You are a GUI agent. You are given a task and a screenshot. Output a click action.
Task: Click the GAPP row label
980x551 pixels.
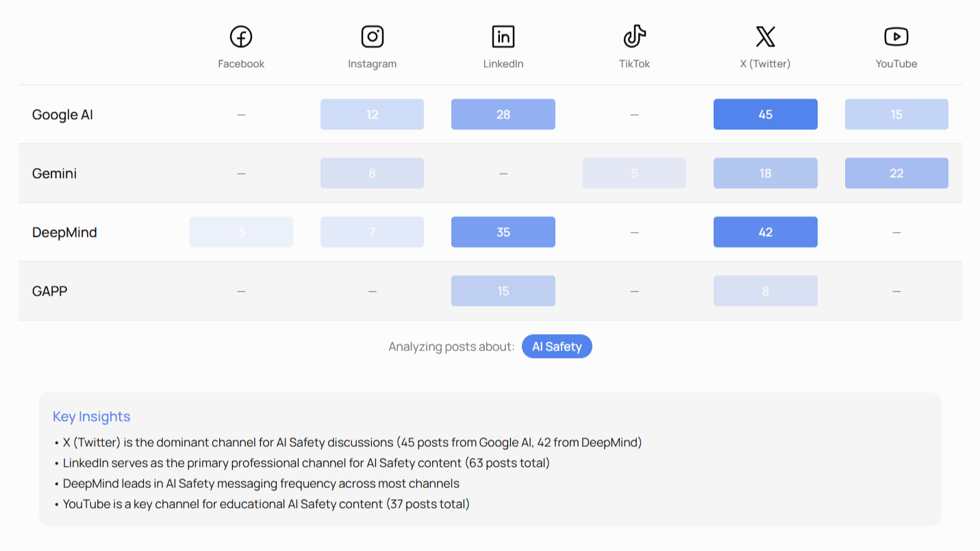click(x=50, y=292)
